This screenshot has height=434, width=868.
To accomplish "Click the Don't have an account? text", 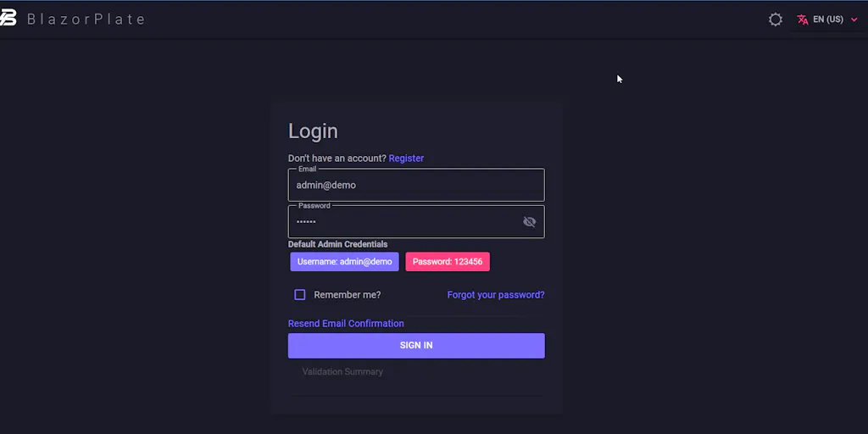I will tap(337, 159).
